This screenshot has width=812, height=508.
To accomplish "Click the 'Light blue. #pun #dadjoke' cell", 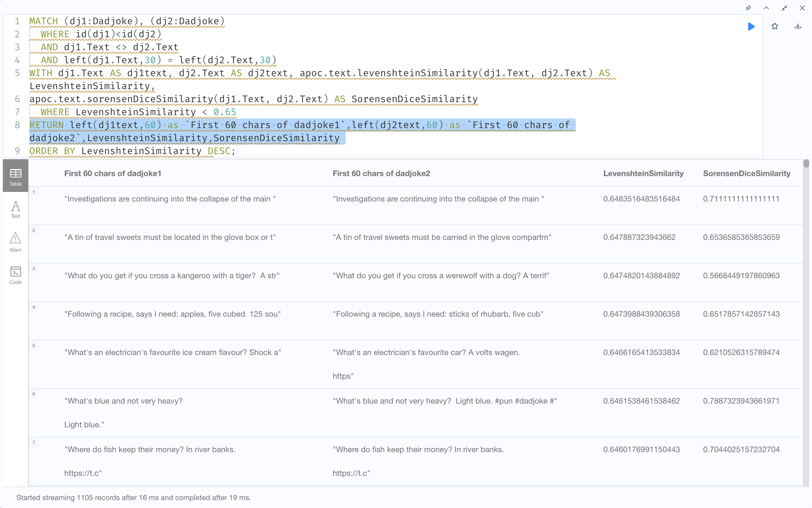I will pos(445,401).
